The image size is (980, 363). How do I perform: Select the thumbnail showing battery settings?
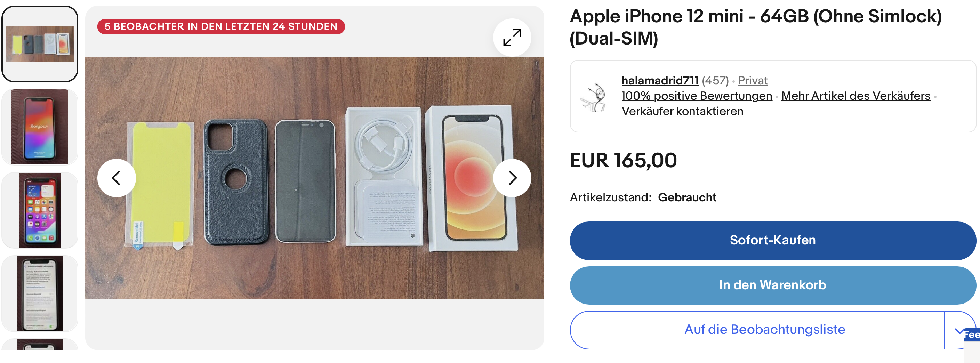click(x=40, y=293)
